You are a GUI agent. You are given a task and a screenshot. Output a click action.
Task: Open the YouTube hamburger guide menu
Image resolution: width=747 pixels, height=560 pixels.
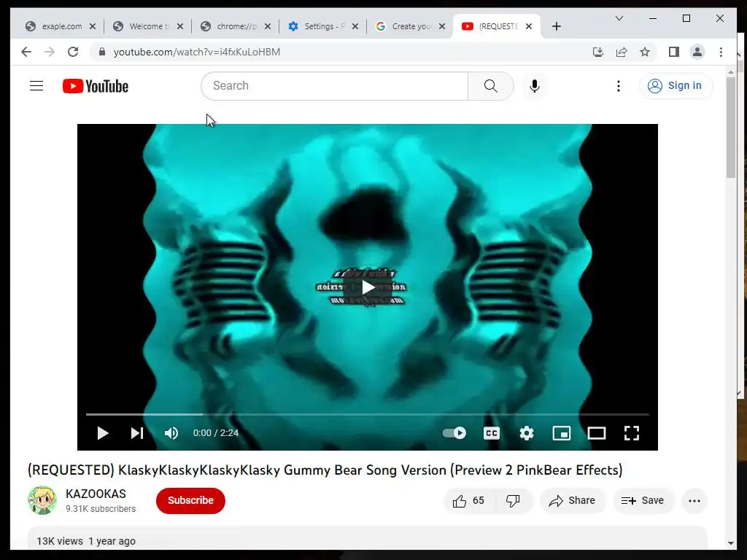tap(36, 86)
